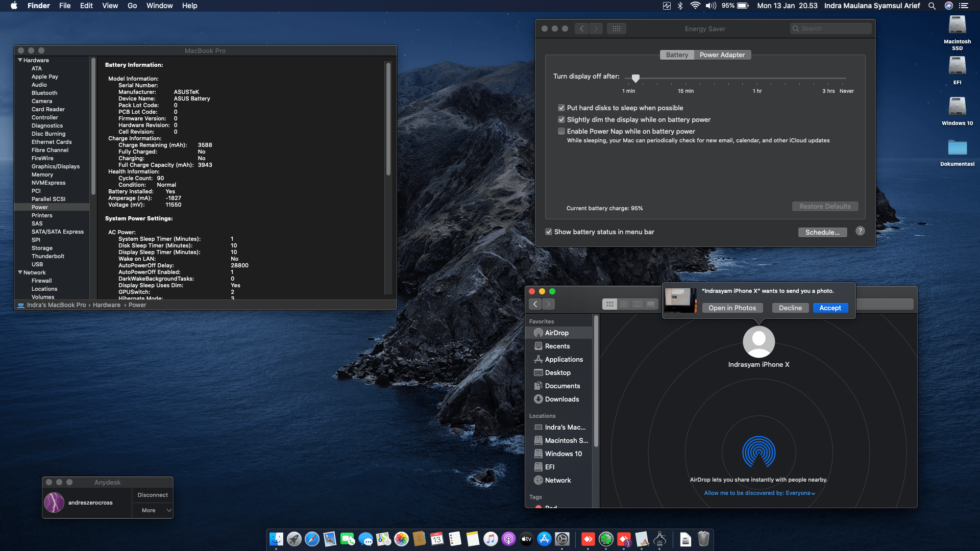Enable Power Nap while on battery power

561,131
